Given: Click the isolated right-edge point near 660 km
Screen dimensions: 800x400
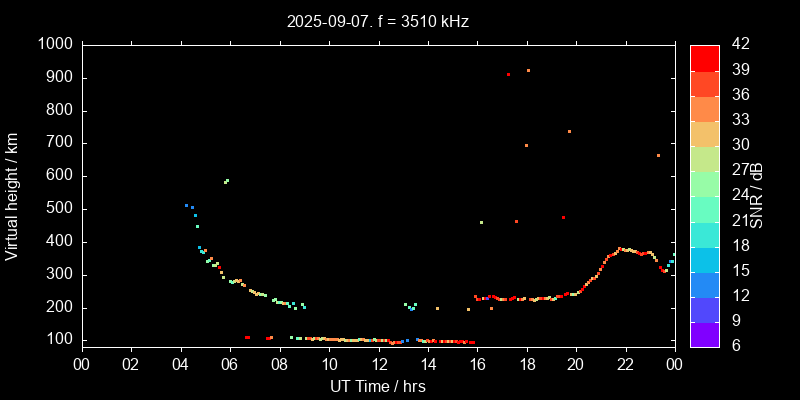Looking at the screenshot, I should [x=658, y=156].
